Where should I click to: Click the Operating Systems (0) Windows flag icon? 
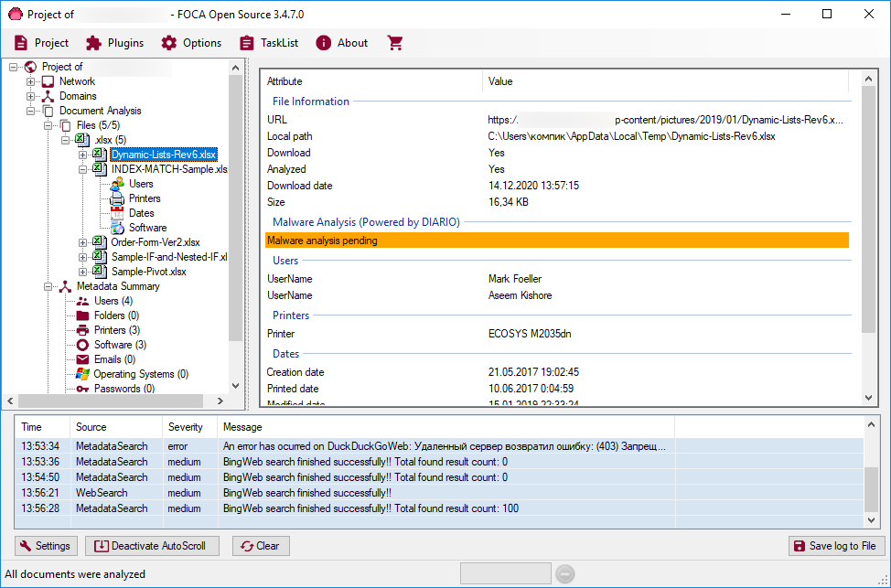click(x=83, y=374)
